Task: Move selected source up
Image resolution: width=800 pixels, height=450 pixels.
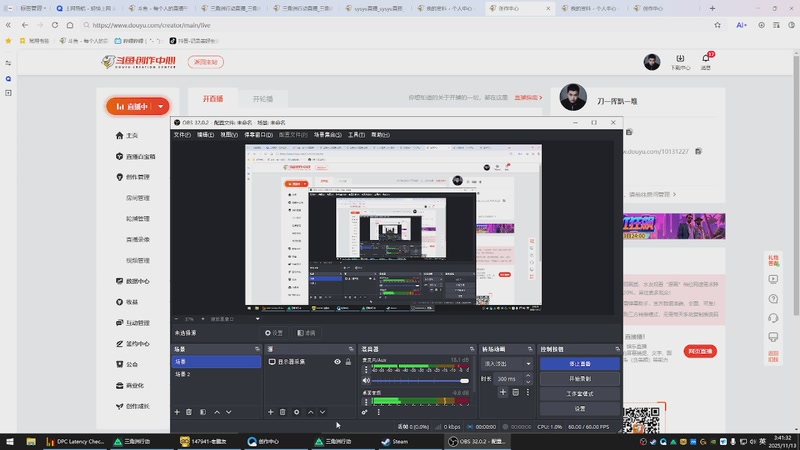Action: coord(311,412)
